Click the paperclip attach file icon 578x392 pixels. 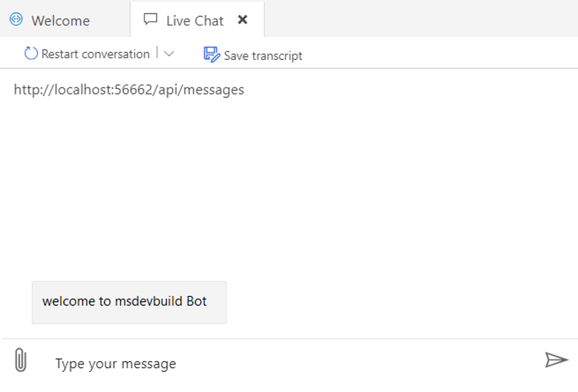point(20,360)
